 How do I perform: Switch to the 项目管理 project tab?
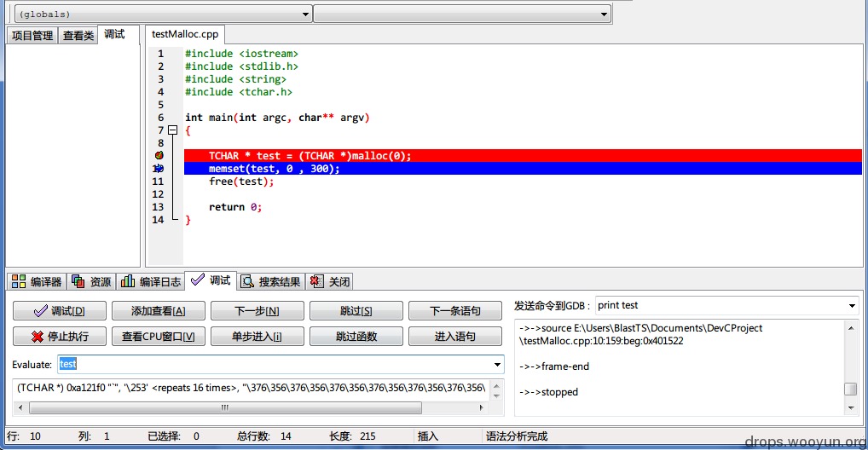[x=32, y=36]
